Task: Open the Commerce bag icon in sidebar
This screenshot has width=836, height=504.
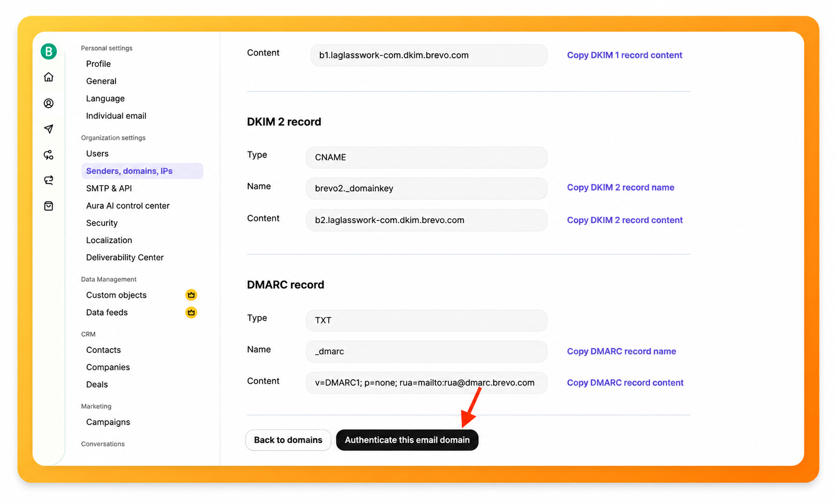Action: 49,206
